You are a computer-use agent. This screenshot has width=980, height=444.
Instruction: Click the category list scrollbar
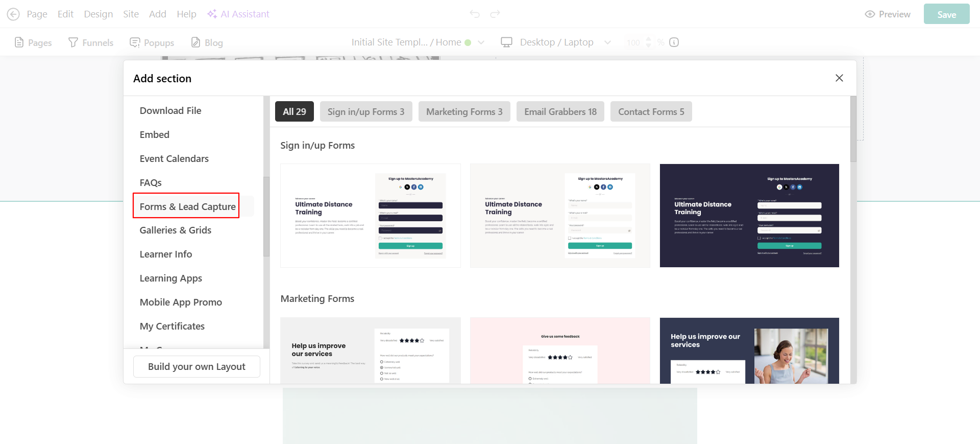[266, 216]
